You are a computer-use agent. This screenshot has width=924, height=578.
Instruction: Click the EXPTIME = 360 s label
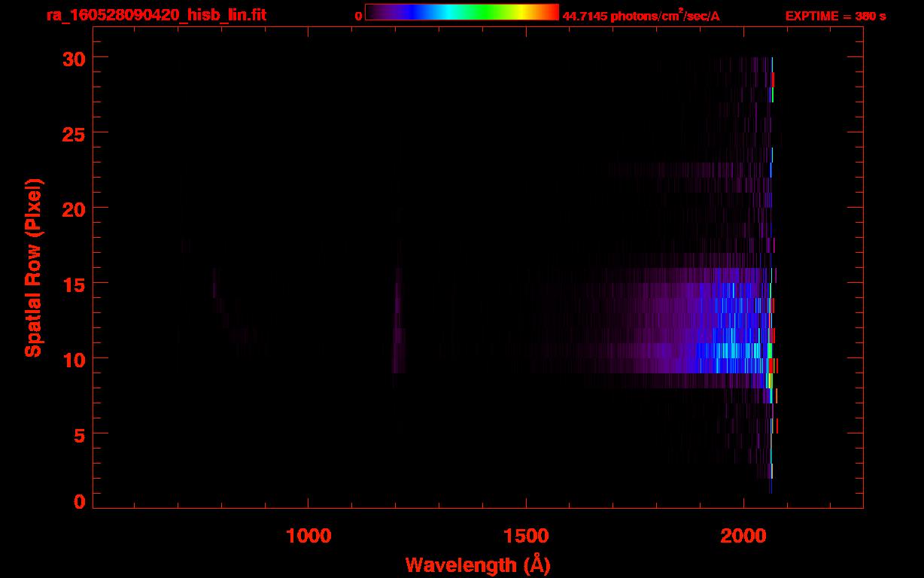[x=835, y=16]
